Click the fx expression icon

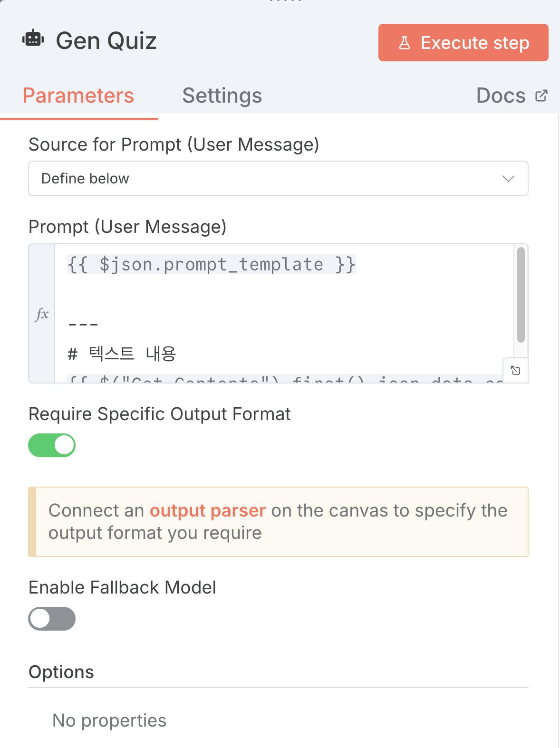(x=42, y=314)
